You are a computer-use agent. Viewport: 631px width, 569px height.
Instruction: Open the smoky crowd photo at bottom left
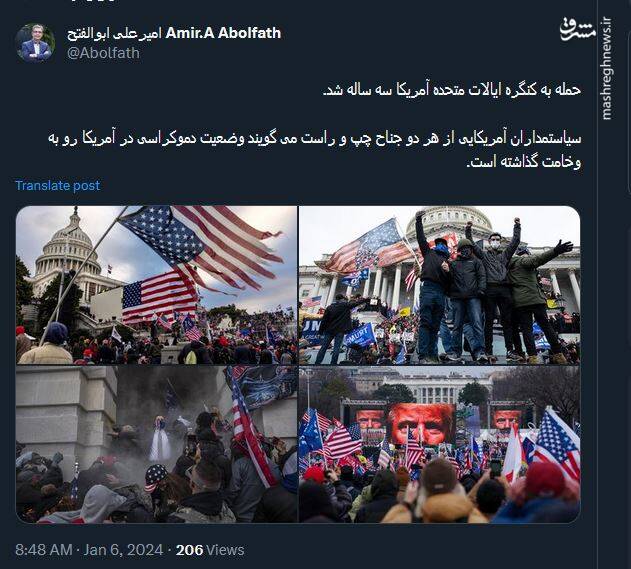(x=157, y=444)
